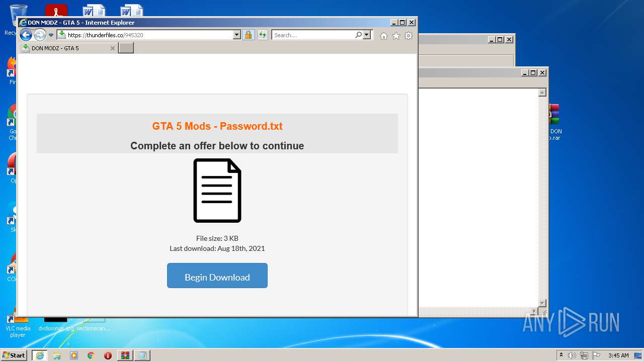Image resolution: width=644 pixels, height=362 pixels.
Task: Open the IE Tools gear icon
Action: pyautogui.click(x=409, y=36)
